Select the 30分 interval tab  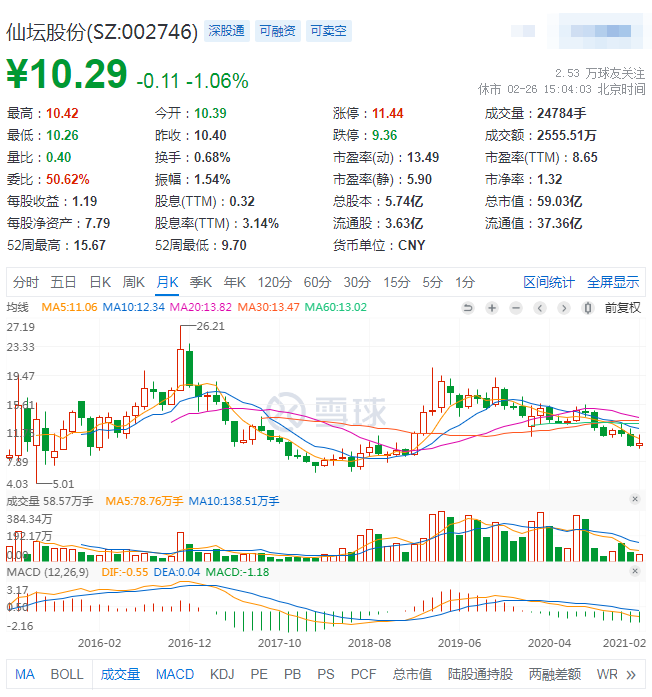click(x=357, y=282)
